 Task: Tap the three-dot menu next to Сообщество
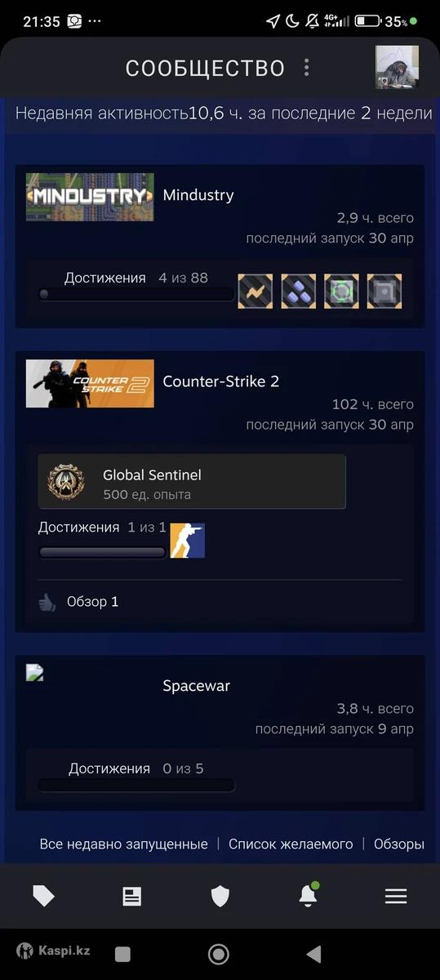coord(306,68)
